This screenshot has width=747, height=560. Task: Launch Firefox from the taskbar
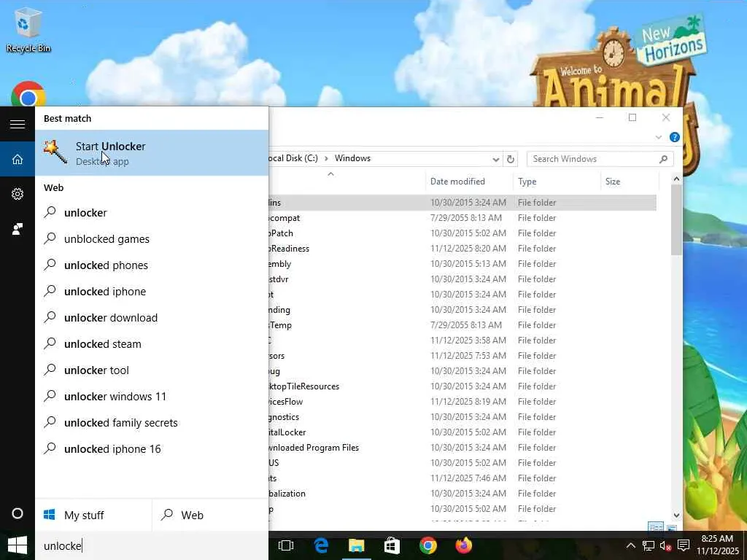pos(463,545)
